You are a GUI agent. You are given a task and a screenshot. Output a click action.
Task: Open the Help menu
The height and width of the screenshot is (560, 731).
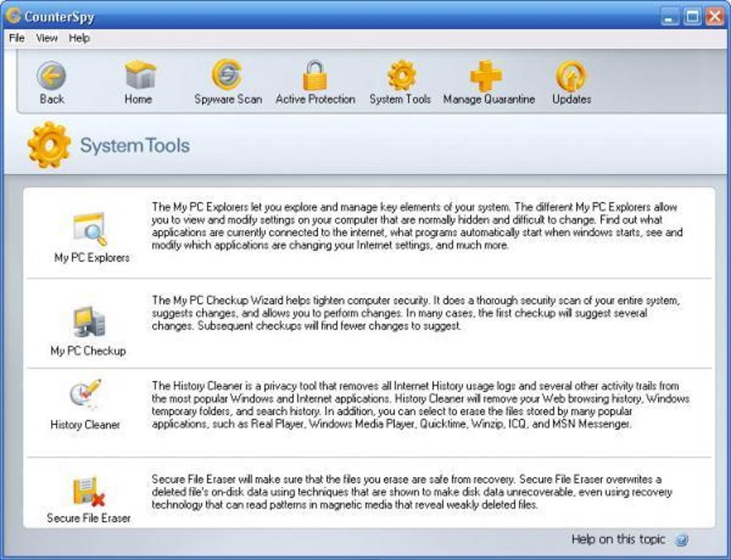80,38
